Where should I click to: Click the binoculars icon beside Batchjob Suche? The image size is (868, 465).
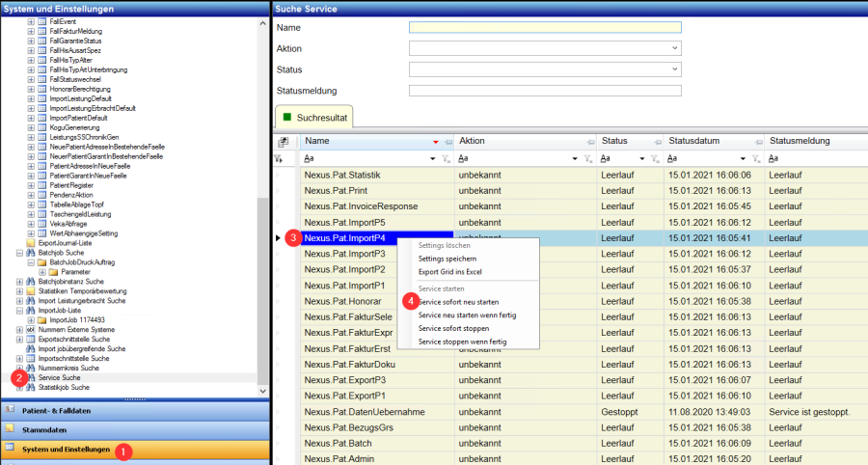click(x=31, y=253)
